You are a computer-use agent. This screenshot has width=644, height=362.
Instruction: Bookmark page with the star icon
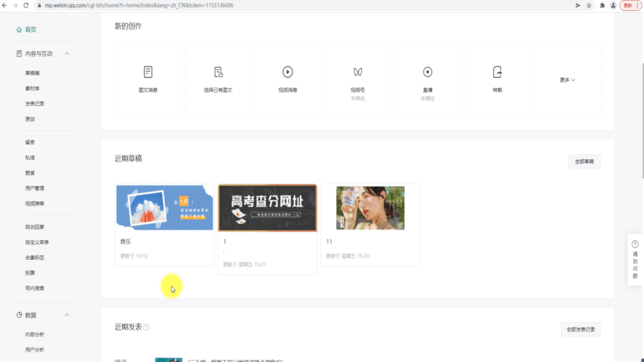[589, 5]
